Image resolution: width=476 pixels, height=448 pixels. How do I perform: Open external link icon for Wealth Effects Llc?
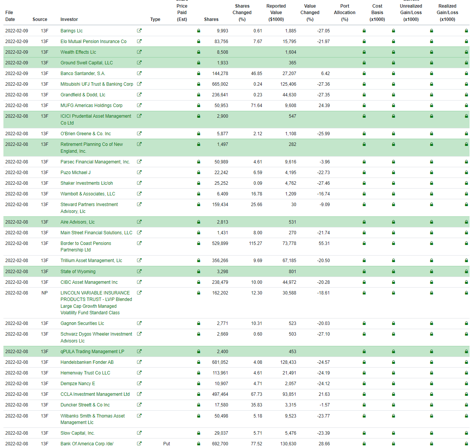coord(139,52)
